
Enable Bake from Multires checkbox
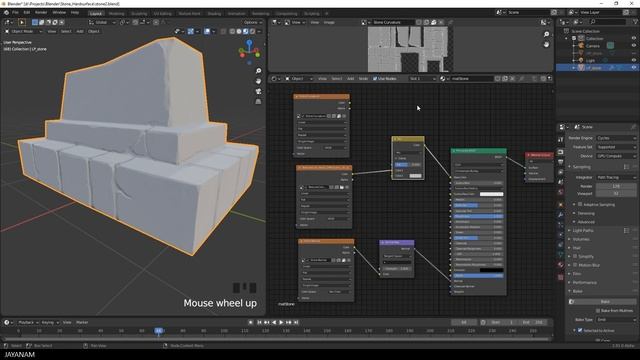coord(598,311)
